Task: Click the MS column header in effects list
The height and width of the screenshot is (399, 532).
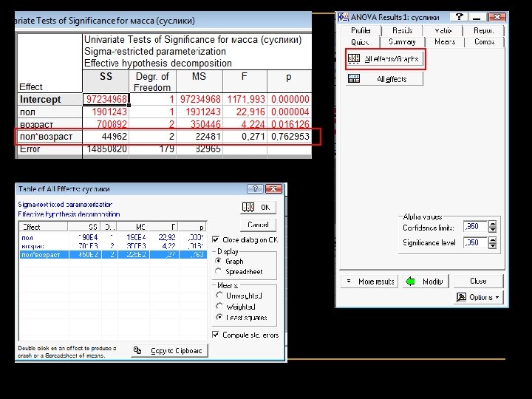Action: 133,227
